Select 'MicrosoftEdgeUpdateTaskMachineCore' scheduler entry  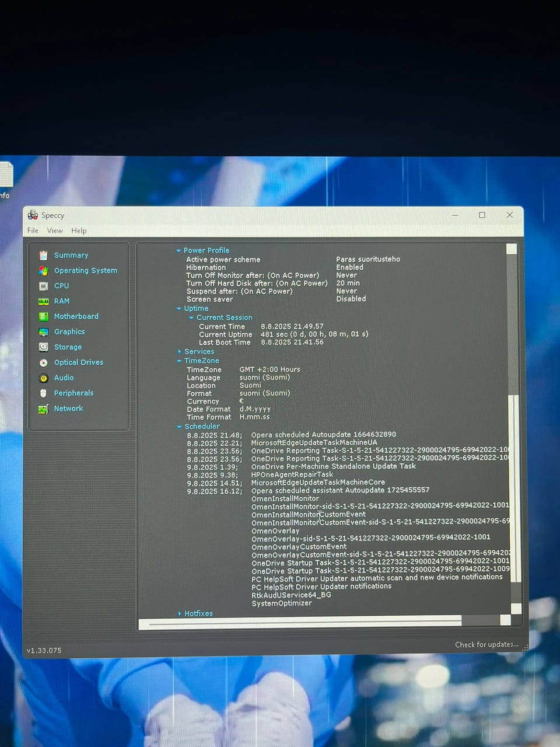[x=318, y=483]
